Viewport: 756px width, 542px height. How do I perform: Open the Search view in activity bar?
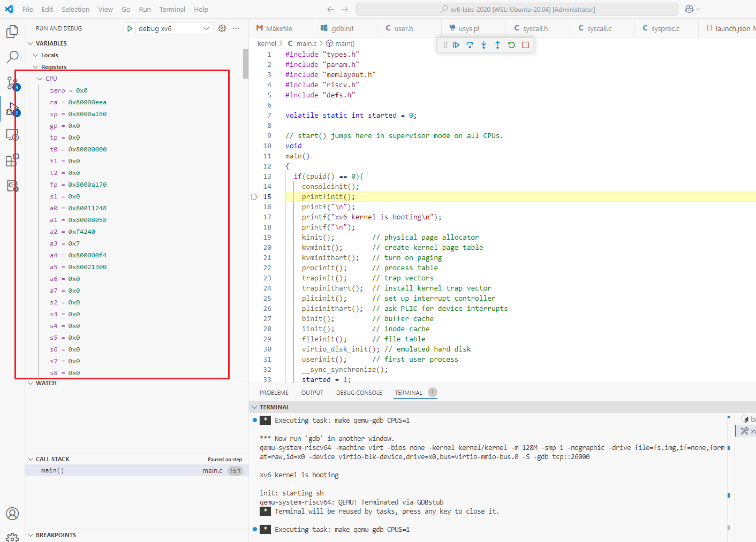point(12,57)
